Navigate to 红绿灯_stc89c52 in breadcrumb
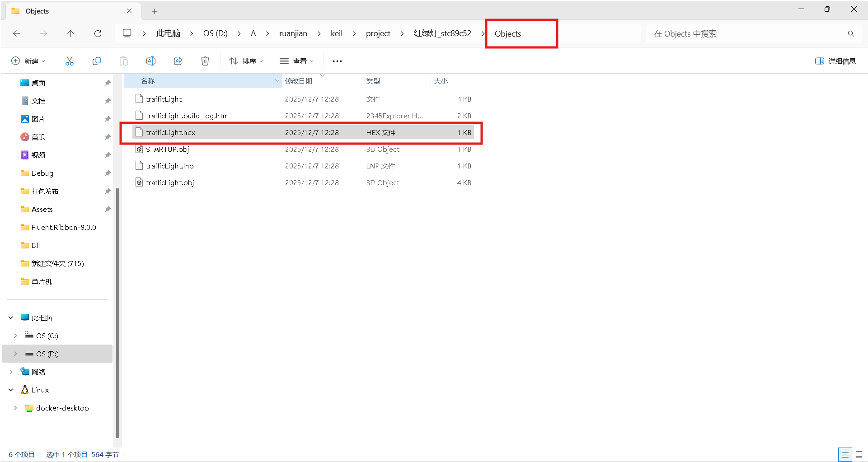Screen dimensions: 868x462 (x=442, y=33)
